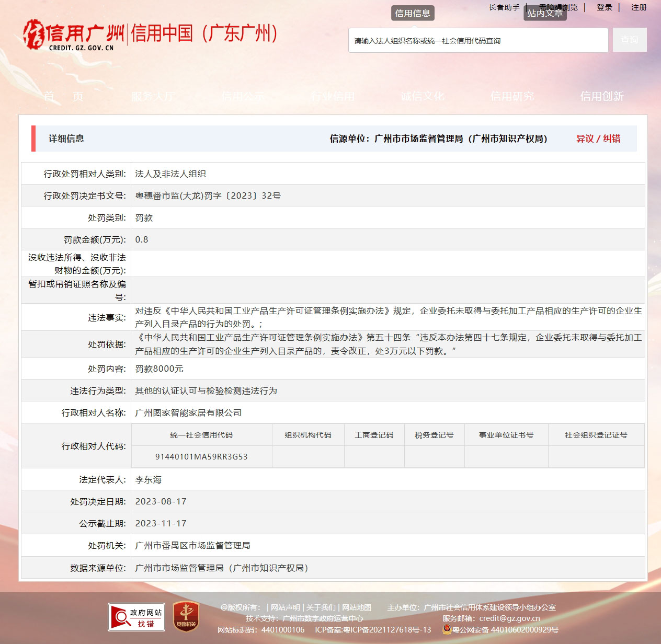
Task: Click the 详细信息 section heading
Action: tap(66, 139)
